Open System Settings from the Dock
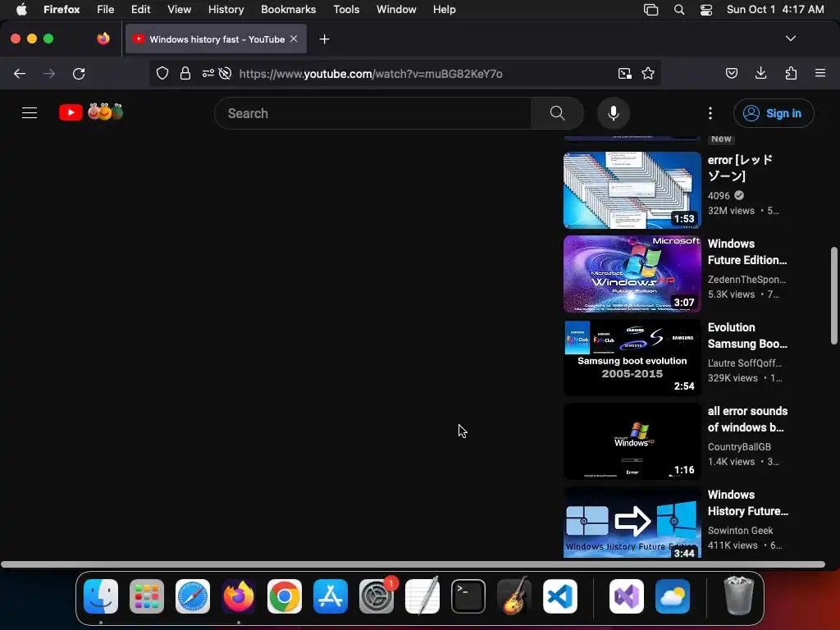Viewport: 840px width, 630px height. click(377, 596)
